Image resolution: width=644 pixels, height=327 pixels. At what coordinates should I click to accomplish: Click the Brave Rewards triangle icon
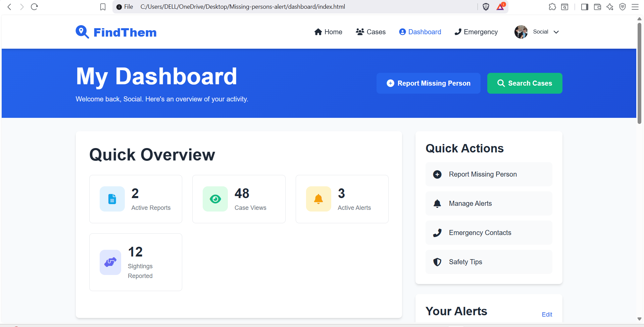[500, 7]
